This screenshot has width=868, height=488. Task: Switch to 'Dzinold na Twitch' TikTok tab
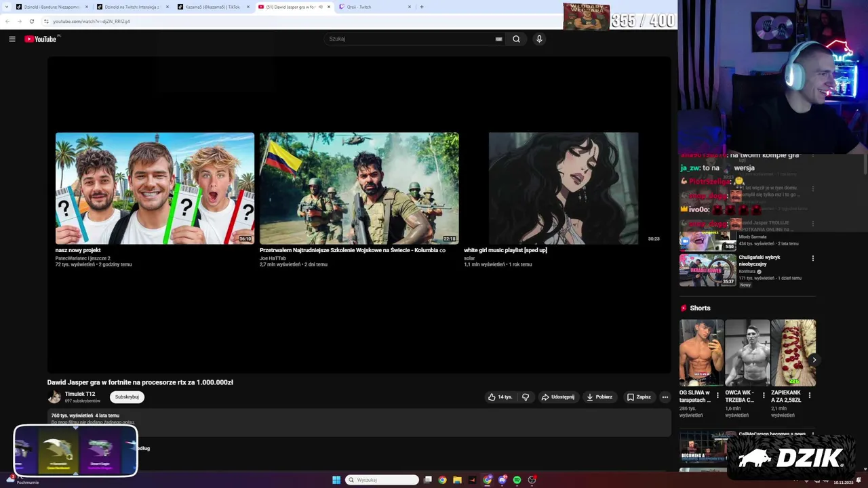132,7
